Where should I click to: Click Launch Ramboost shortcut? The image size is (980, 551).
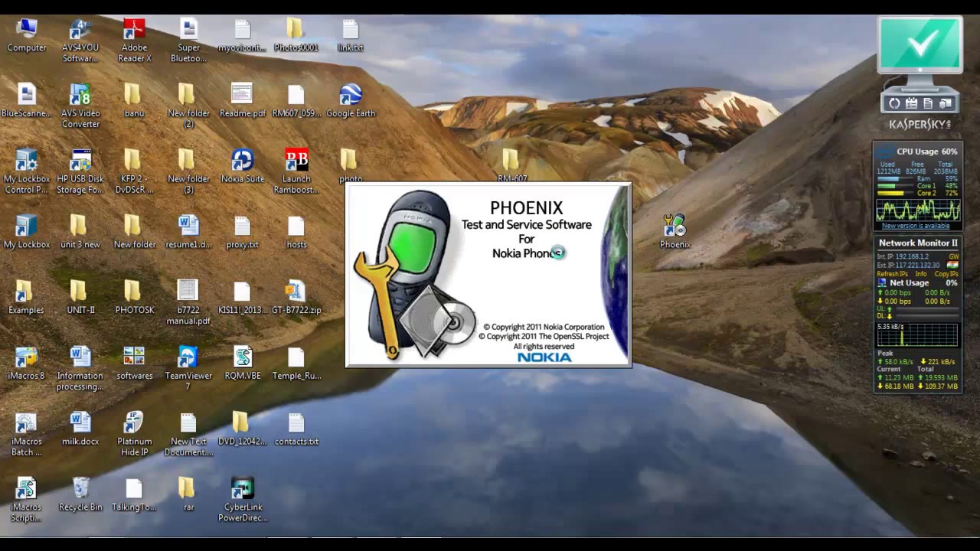click(x=296, y=172)
